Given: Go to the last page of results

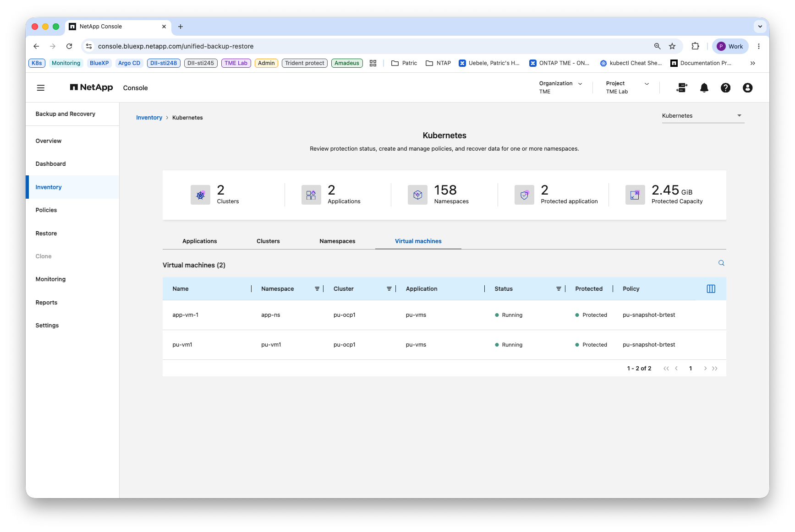Looking at the screenshot, I should point(715,369).
